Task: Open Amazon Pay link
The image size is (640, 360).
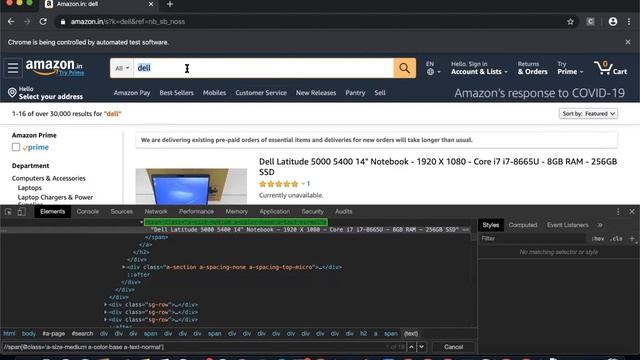Action: (132, 93)
